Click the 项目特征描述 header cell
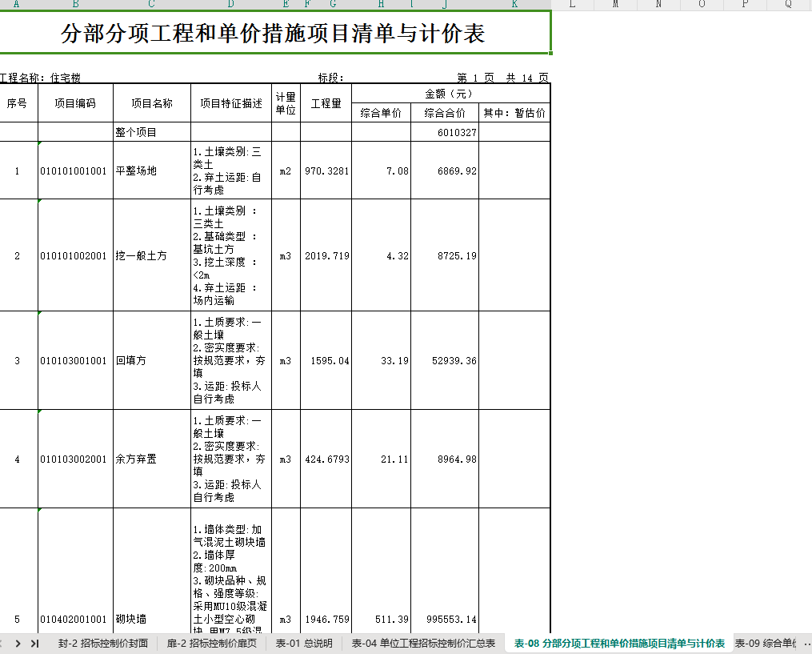 point(231,103)
